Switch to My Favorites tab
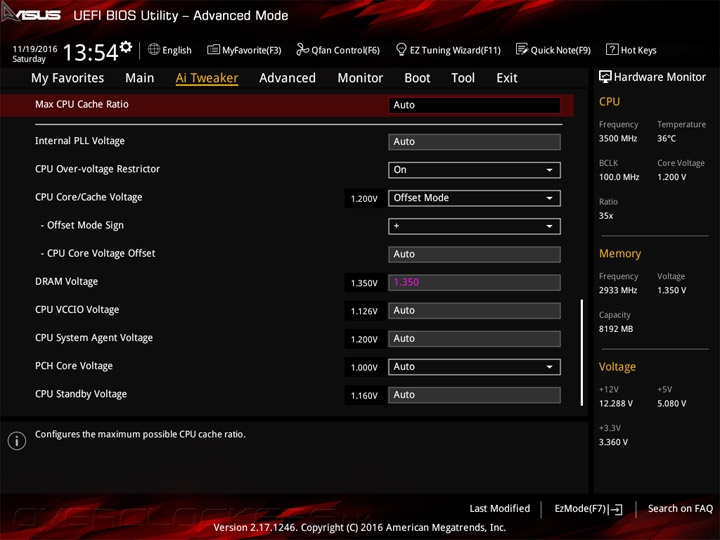 coord(68,78)
